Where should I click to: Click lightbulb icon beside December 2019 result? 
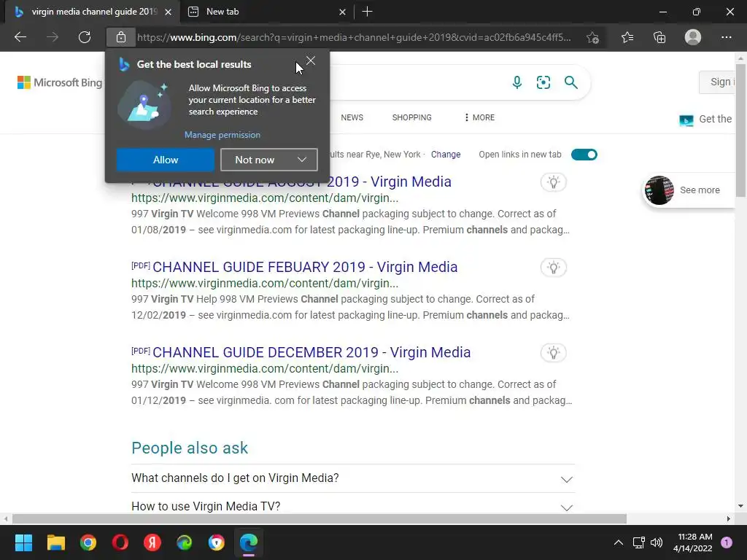click(553, 353)
